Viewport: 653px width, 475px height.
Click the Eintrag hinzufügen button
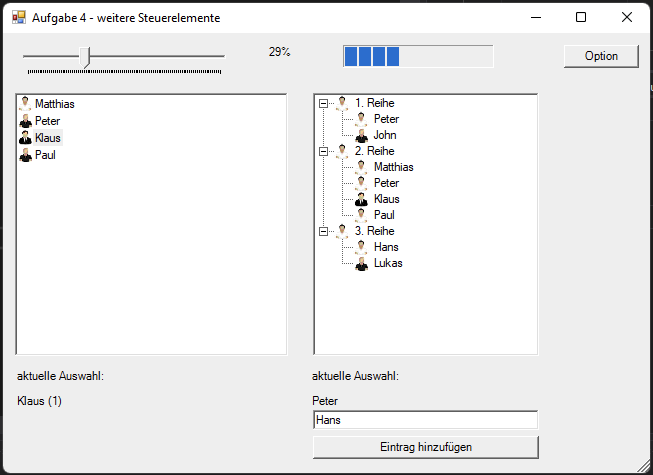(x=426, y=447)
